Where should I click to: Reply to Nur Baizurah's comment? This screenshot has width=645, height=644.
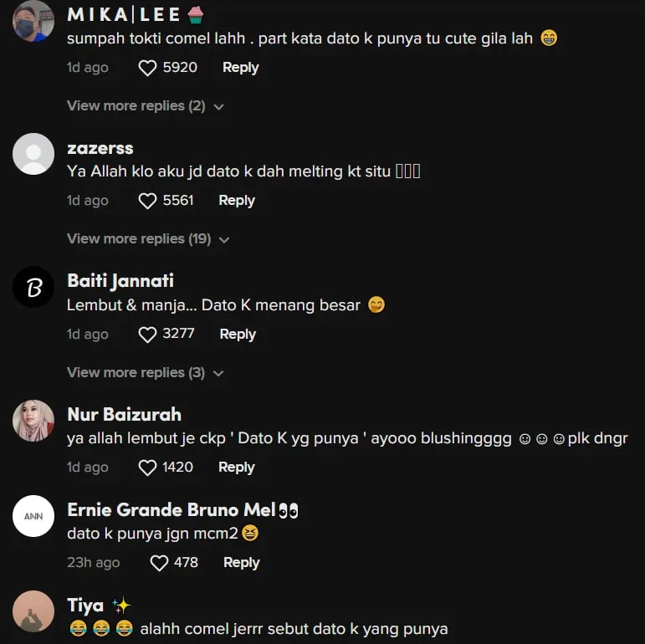pos(237,468)
